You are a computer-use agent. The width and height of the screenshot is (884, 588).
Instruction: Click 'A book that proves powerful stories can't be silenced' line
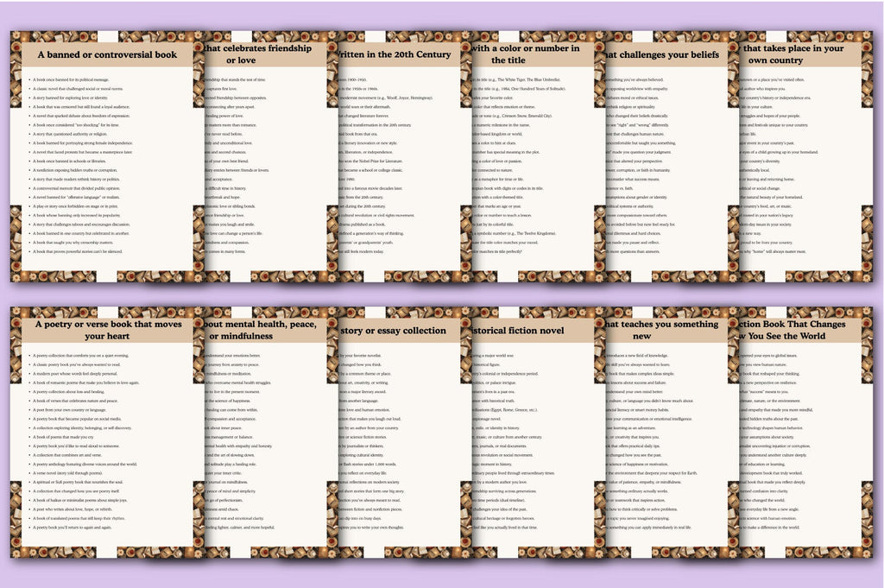pos(77,251)
